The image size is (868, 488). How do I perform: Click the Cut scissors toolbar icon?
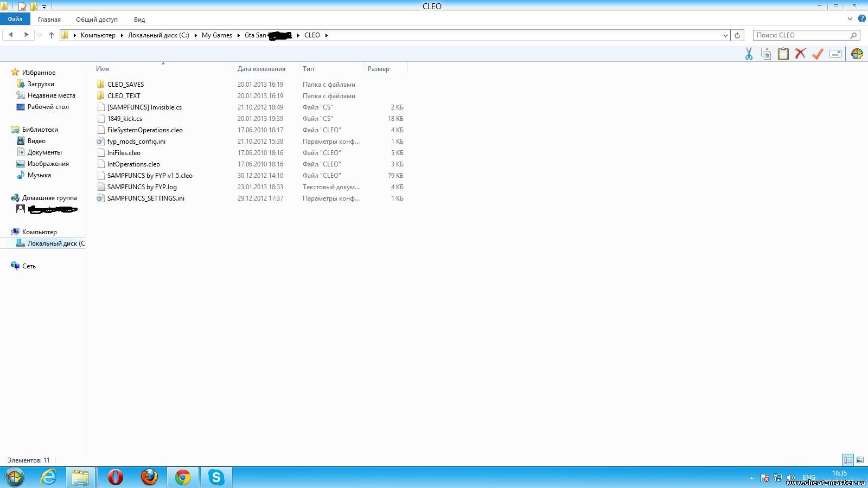point(749,54)
